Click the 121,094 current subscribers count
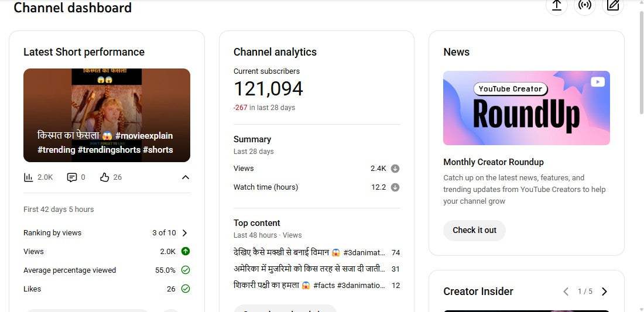This screenshot has height=312, width=644. 268,88
